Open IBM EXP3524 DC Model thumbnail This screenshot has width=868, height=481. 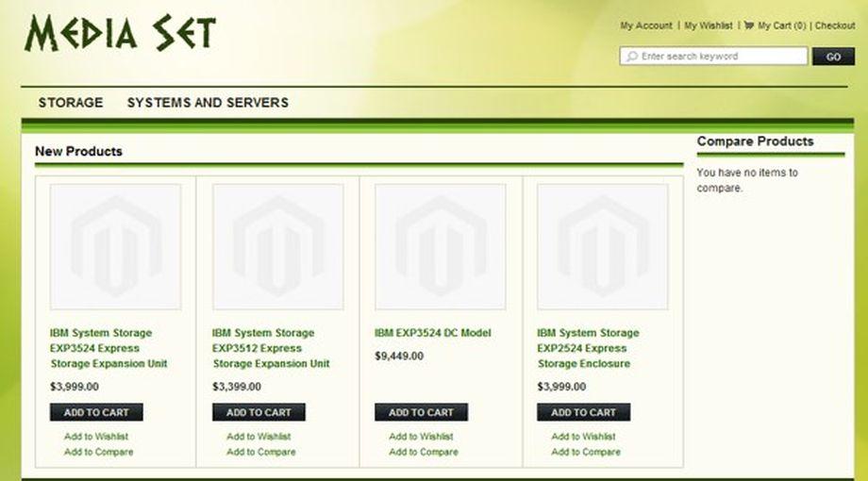click(x=440, y=247)
